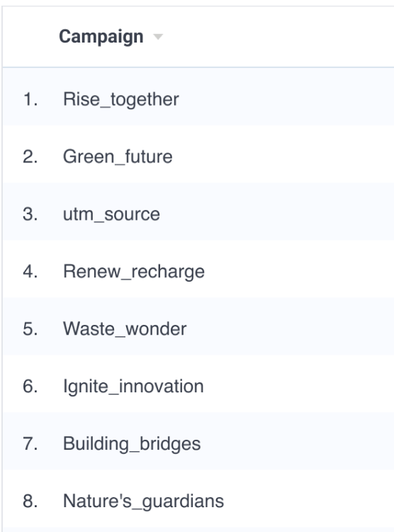The width and height of the screenshot is (394, 532).
Task: Open the Green_future campaign entry
Action: point(118,157)
